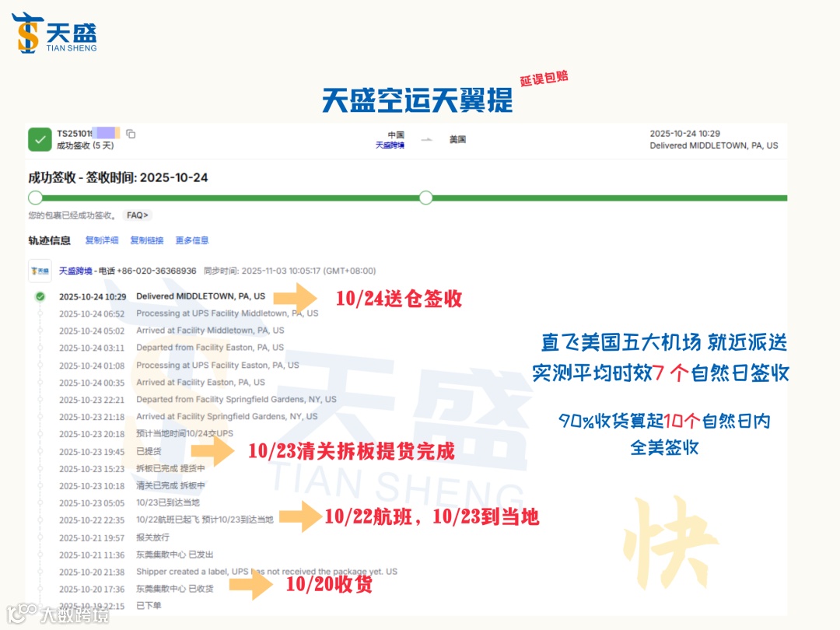Click the carrier logo beside 天盛跨境 phone
Image resolution: width=840 pixels, height=630 pixels.
tap(40, 271)
